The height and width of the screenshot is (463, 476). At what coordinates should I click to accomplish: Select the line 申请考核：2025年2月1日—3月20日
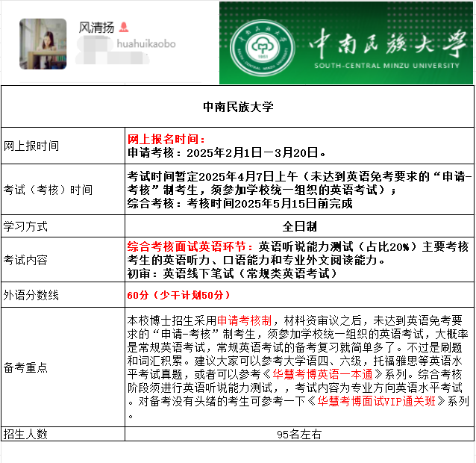click(x=227, y=152)
